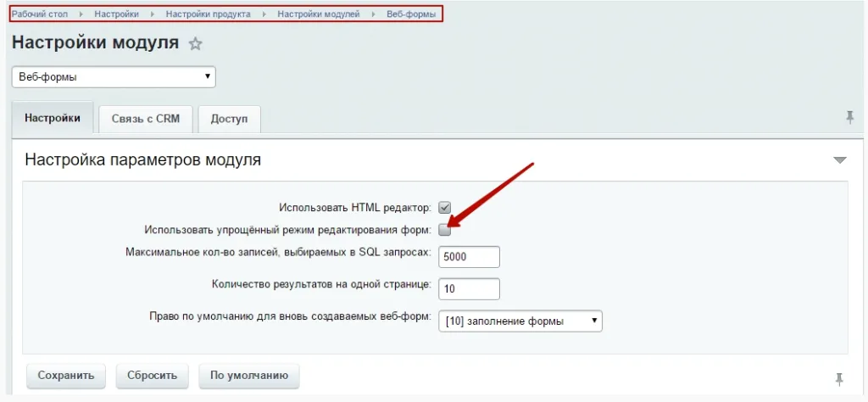Viewport: 868px width, 402px height.
Task: Click the max SQL records field 5000
Action: (469, 257)
